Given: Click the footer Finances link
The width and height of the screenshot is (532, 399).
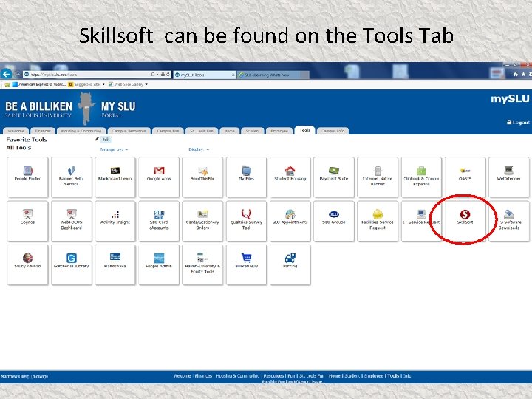Looking at the screenshot, I should click(x=203, y=375).
